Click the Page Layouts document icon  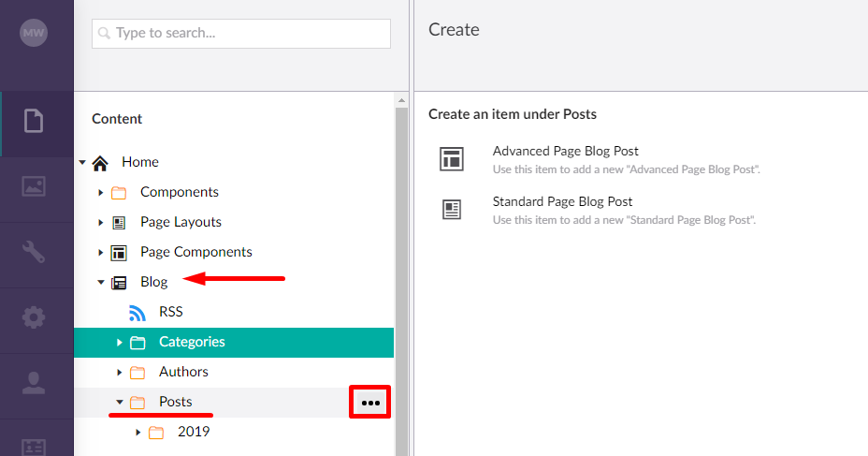tap(119, 223)
